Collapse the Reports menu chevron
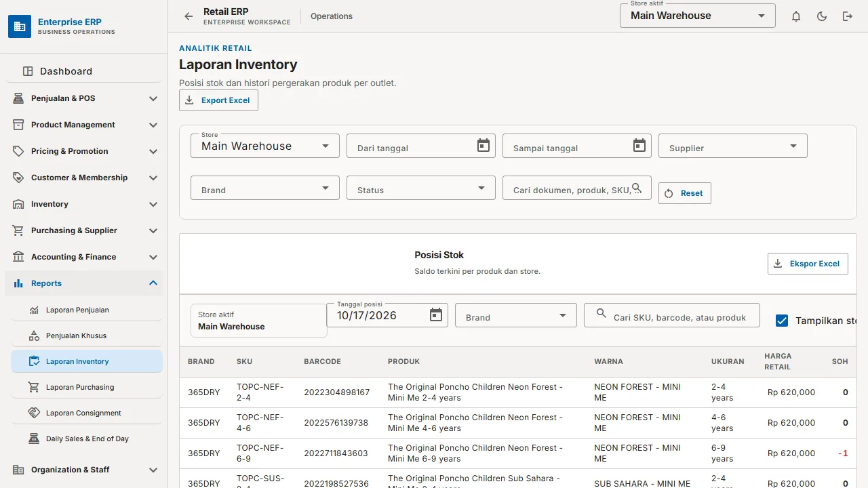 pos(153,283)
